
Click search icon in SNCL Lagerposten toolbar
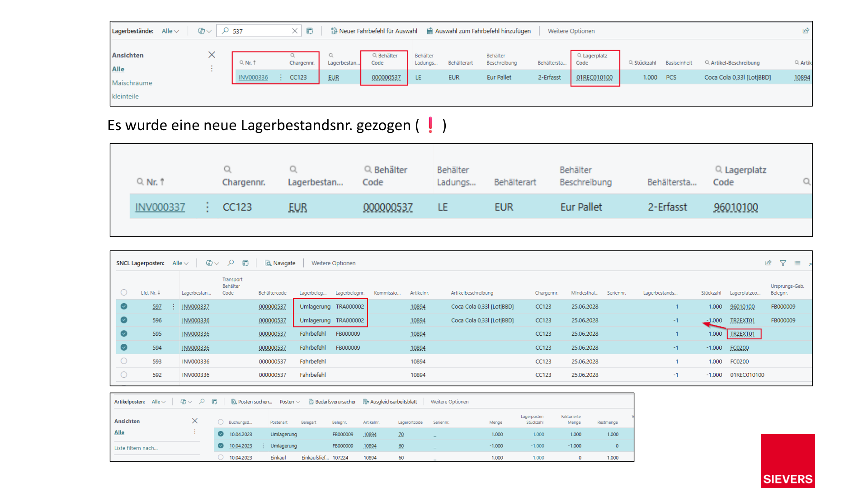click(231, 263)
